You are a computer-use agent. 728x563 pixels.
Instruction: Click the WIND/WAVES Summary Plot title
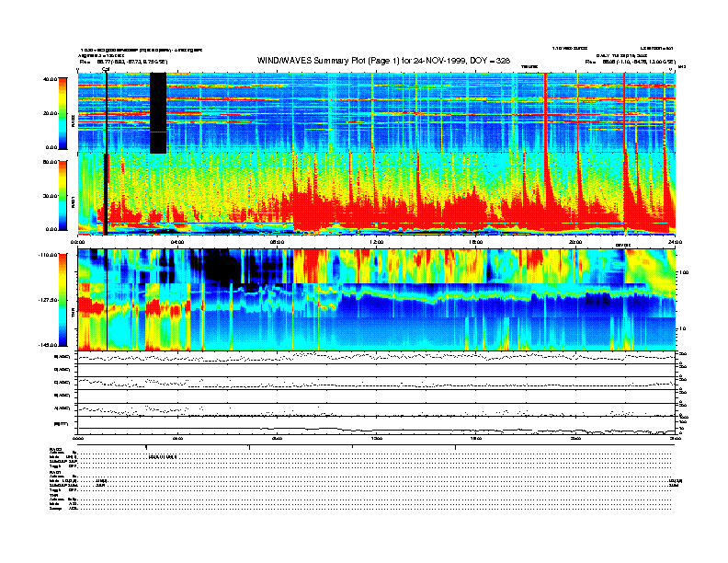(x=383, y=61)
